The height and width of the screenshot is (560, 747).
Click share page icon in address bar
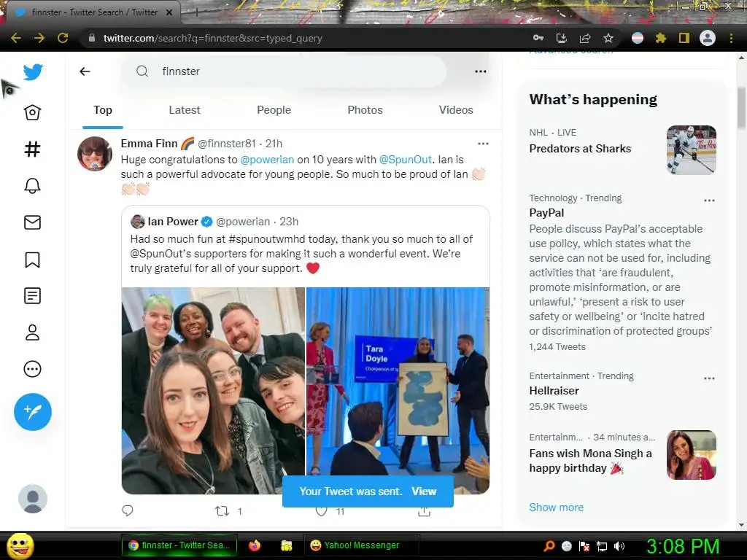(585, 38)
